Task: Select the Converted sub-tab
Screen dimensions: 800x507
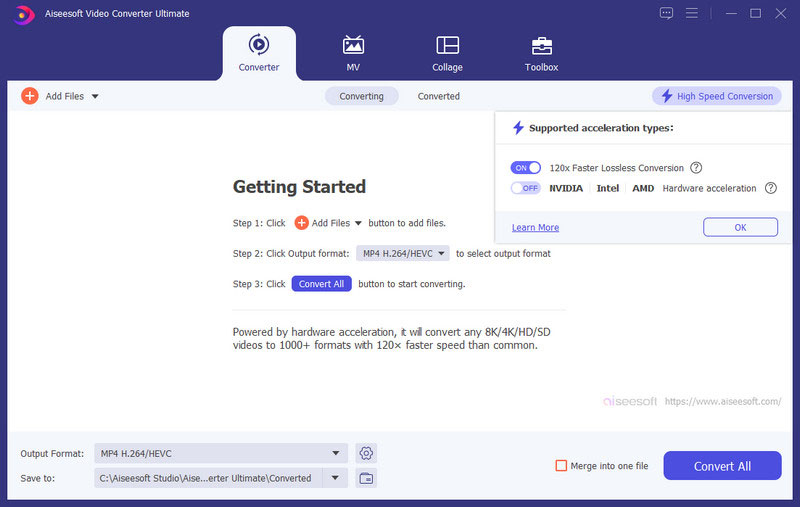Action: (x=439, y=96)
